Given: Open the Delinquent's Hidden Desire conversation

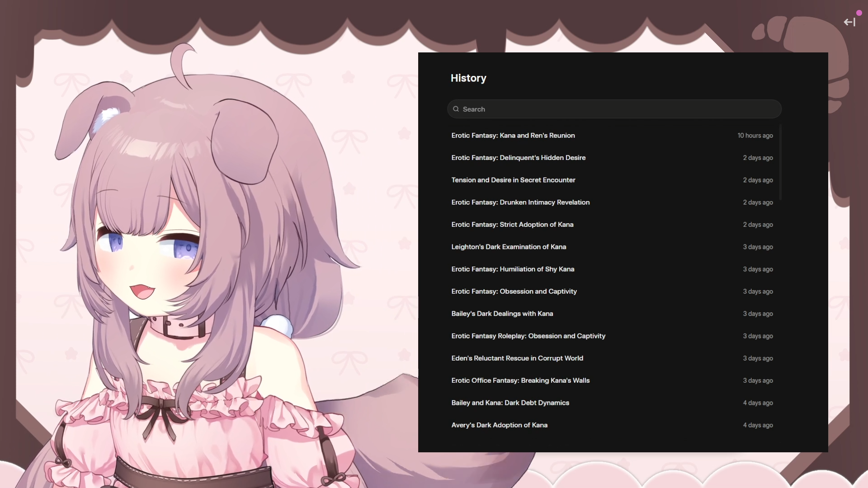Looking at the screenshot, I should pos(518,158).
